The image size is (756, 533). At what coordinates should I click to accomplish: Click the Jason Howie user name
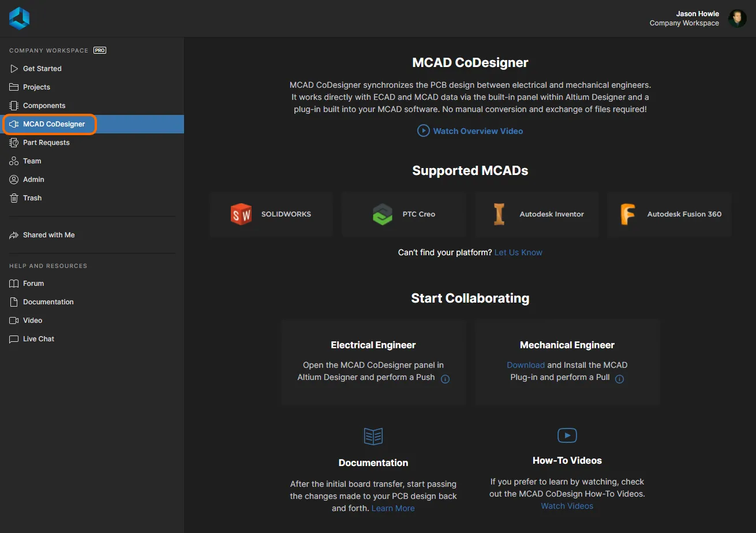[698, 14]
